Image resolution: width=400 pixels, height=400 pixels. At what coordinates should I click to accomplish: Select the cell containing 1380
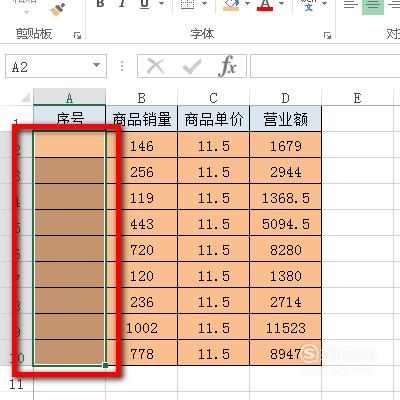286,275
